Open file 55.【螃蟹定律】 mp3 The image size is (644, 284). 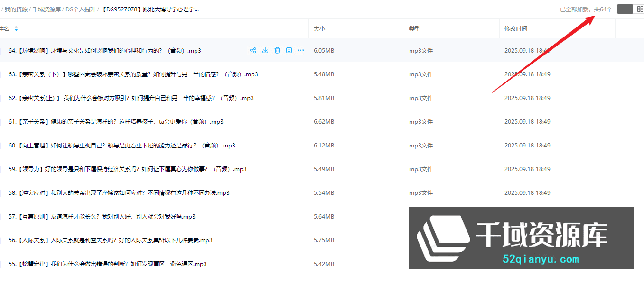[x=108, y=264]
